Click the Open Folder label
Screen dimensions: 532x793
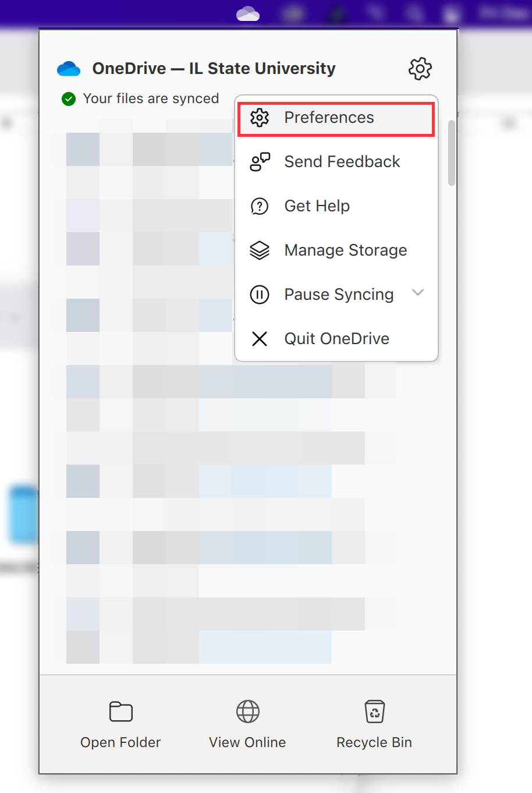click(120, 742)
